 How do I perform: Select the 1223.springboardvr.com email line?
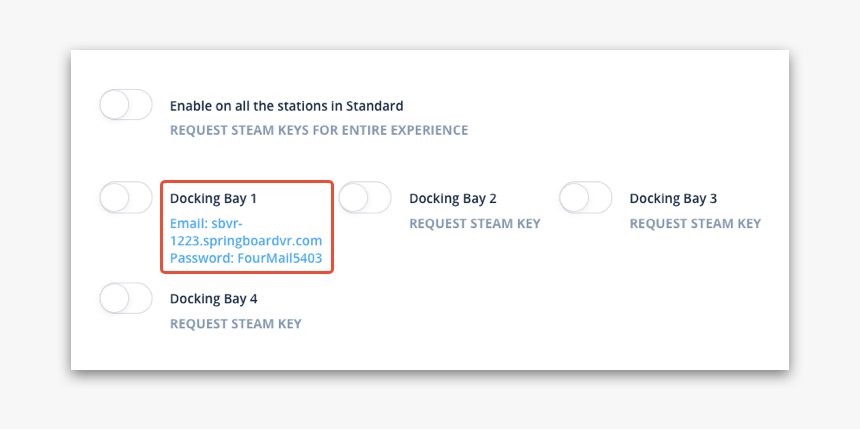coord(246,241)
